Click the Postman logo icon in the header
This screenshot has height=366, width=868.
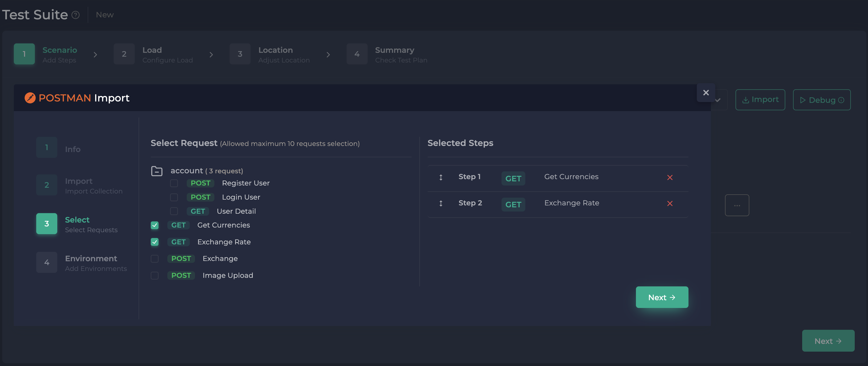[x=30, y=98]
